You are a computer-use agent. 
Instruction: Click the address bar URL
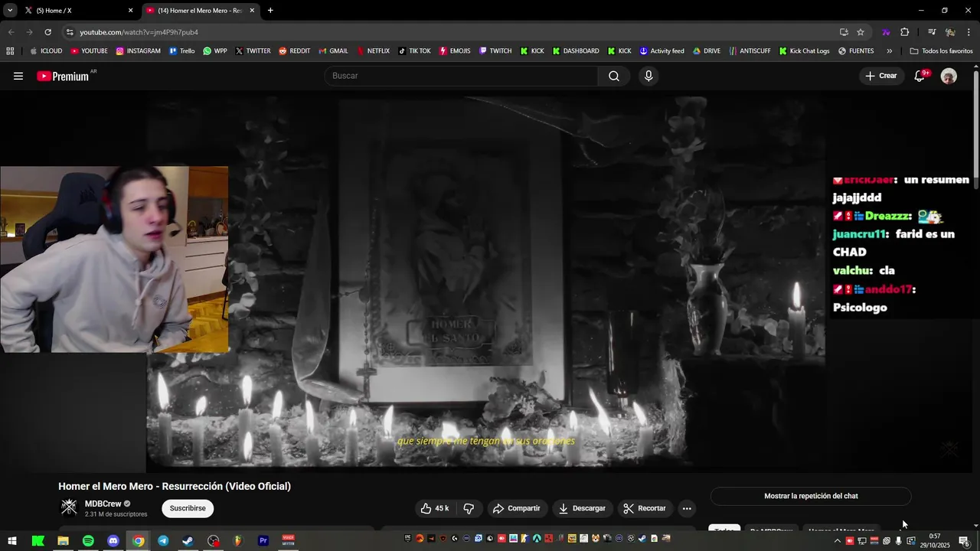139,32
